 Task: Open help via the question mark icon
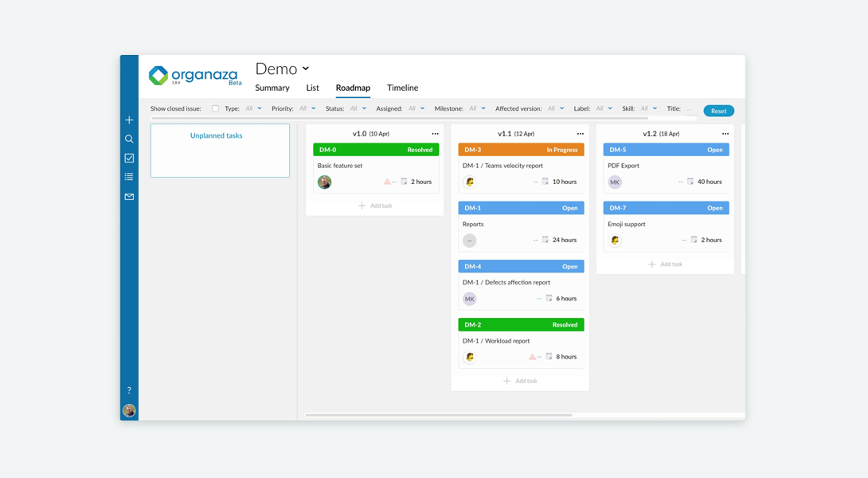[129, 390]
